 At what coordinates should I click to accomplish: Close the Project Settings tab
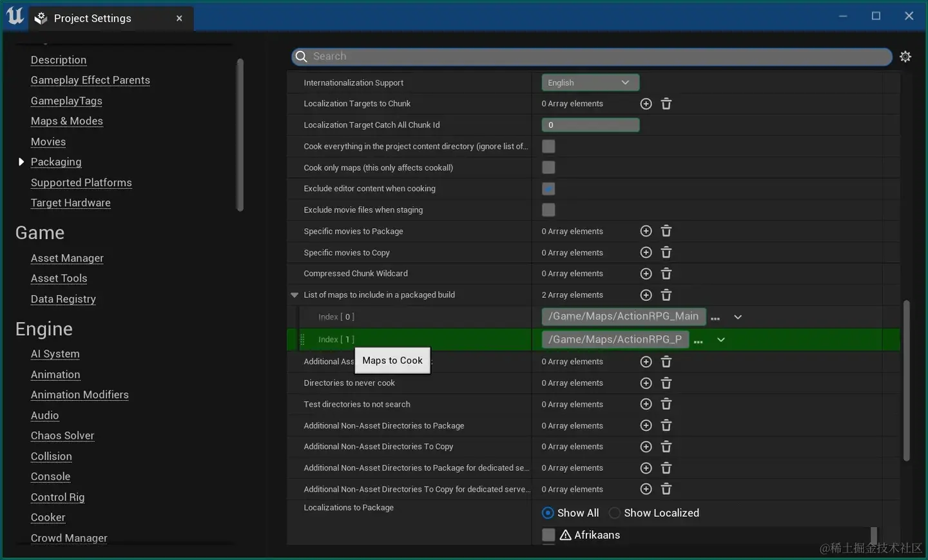pos(179,18)
